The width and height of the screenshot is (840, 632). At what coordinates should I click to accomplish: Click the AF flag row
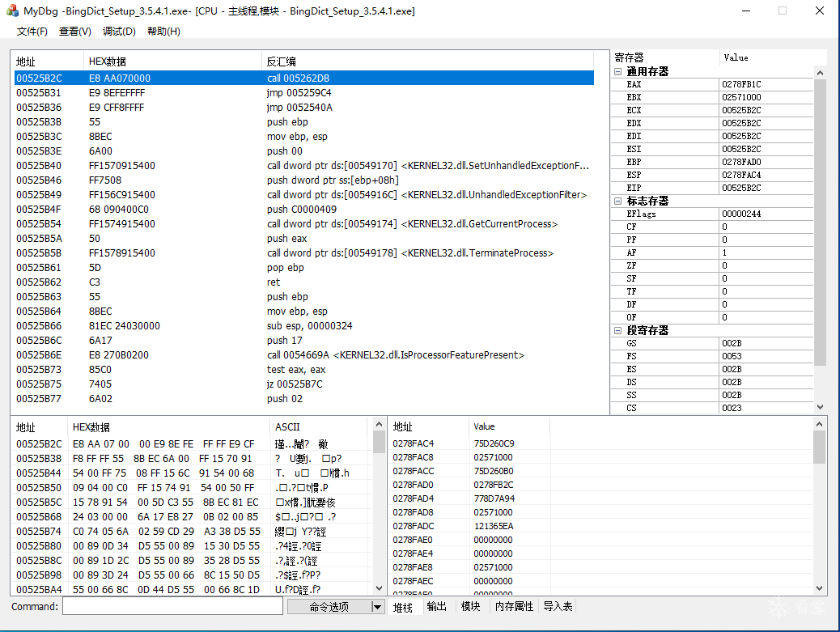tap(712, 252)
